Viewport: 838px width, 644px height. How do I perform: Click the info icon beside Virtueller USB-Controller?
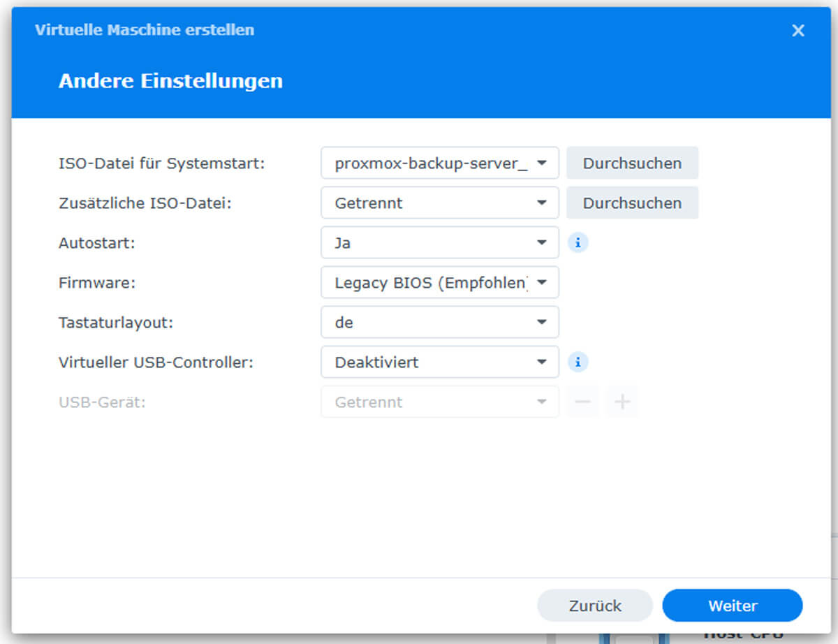(578, 363)
